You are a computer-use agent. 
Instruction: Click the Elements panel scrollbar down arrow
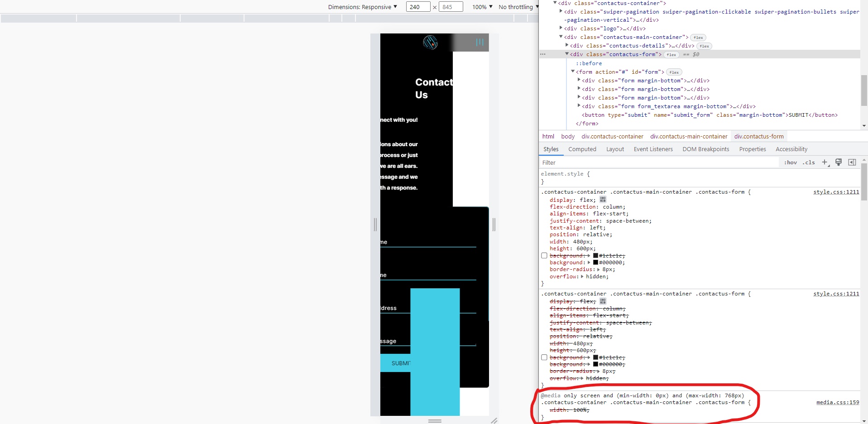click(864, 126)
